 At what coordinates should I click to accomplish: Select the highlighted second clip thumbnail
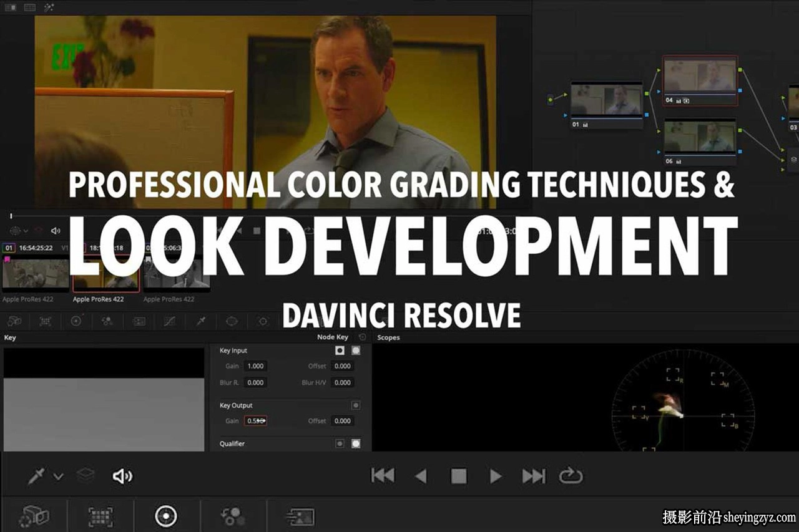(x=106, y=274)
